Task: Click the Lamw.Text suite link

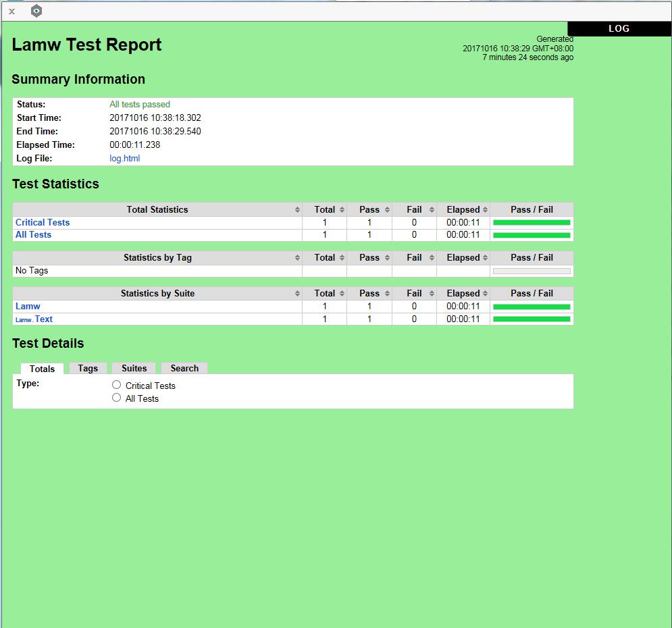Action: point(43,319)
